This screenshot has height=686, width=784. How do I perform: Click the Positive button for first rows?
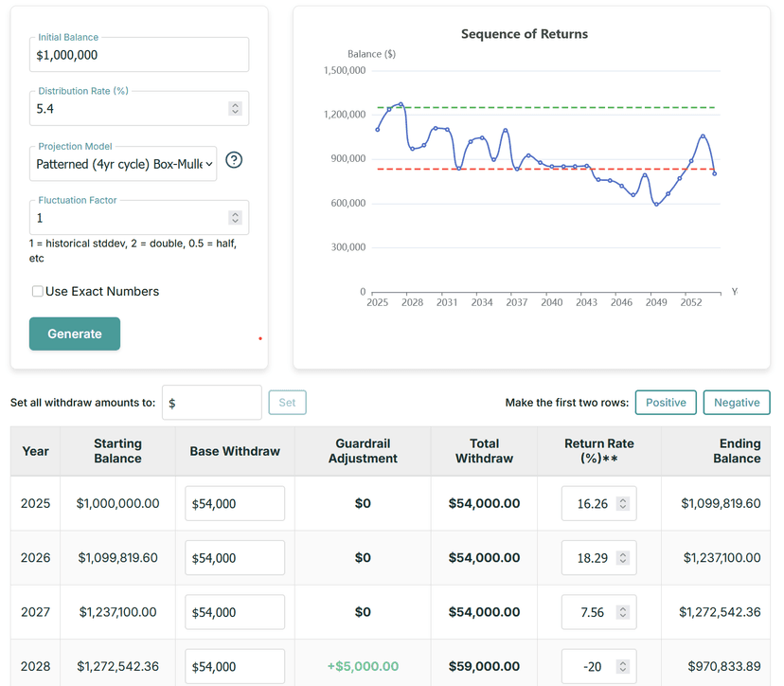666,403
